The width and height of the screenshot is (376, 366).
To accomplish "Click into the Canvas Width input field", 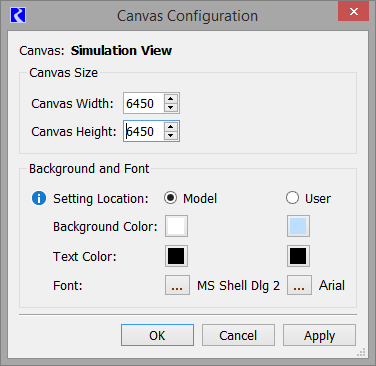I will point(144,103).
